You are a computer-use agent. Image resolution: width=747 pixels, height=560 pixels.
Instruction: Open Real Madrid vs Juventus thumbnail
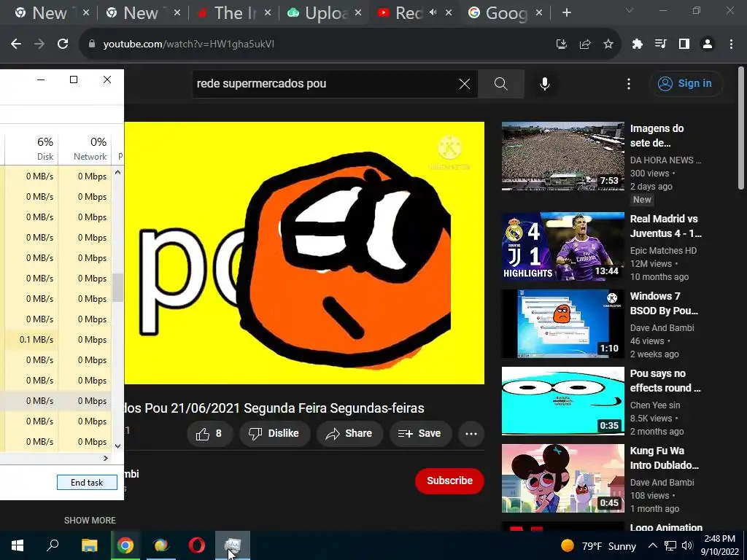[562, 246]
